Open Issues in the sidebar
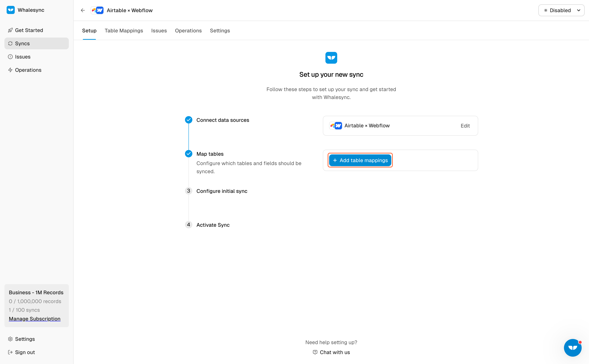The height and width of the screenshot is (364, 589). point(37,56)
